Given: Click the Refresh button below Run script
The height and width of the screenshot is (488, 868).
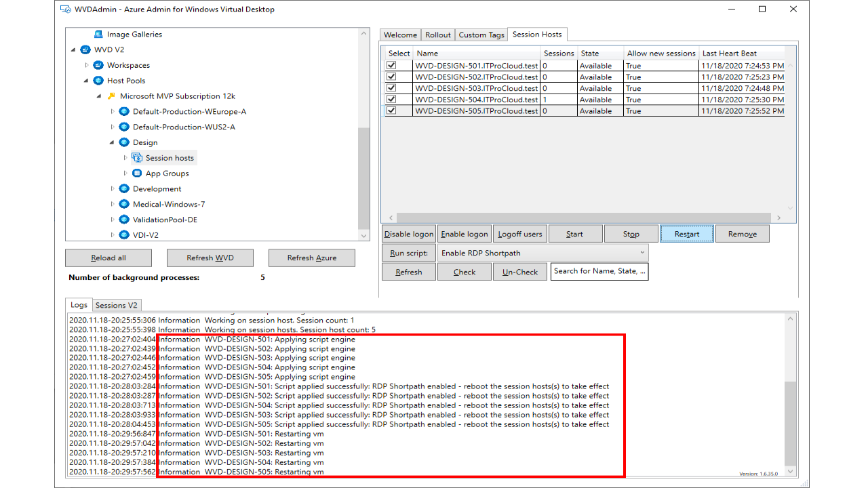Looking at the screenshot, I should tap(409, 272).
